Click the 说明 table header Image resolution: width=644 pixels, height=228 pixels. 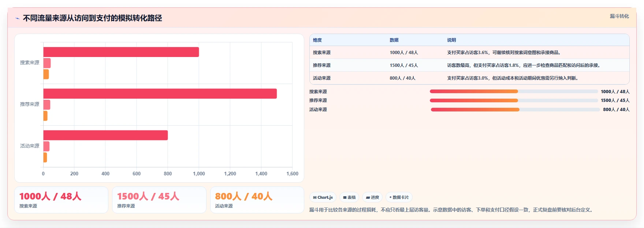pos(451,40)
